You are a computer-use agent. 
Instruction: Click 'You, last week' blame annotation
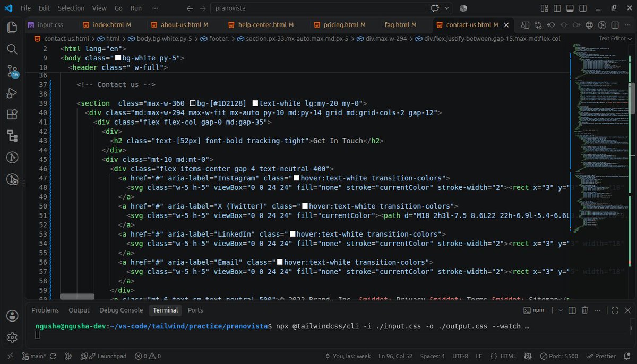[348, 356]
